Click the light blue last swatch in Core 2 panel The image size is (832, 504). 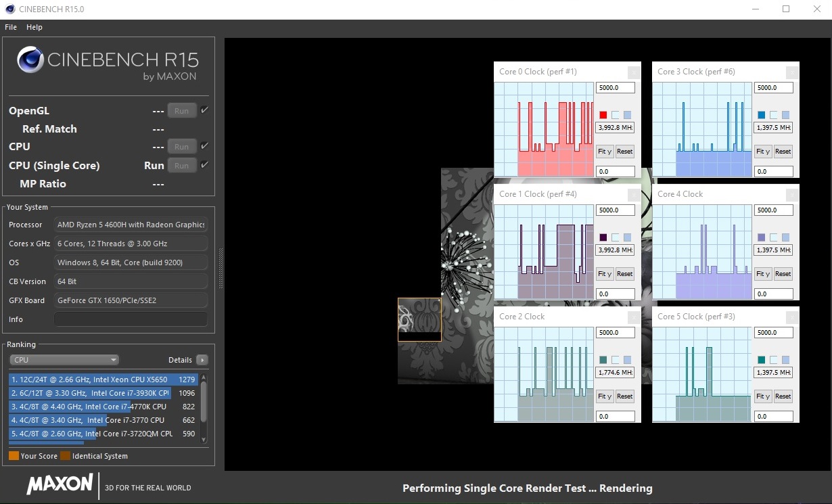click(x=627, y=360)
